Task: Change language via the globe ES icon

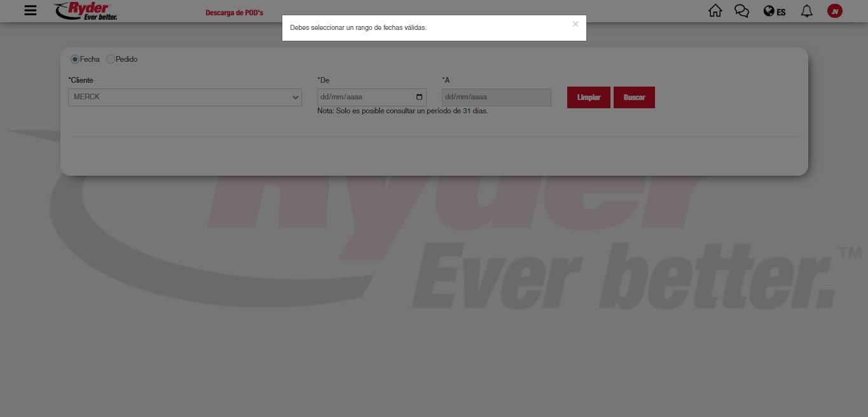Action: click(774, 11)
